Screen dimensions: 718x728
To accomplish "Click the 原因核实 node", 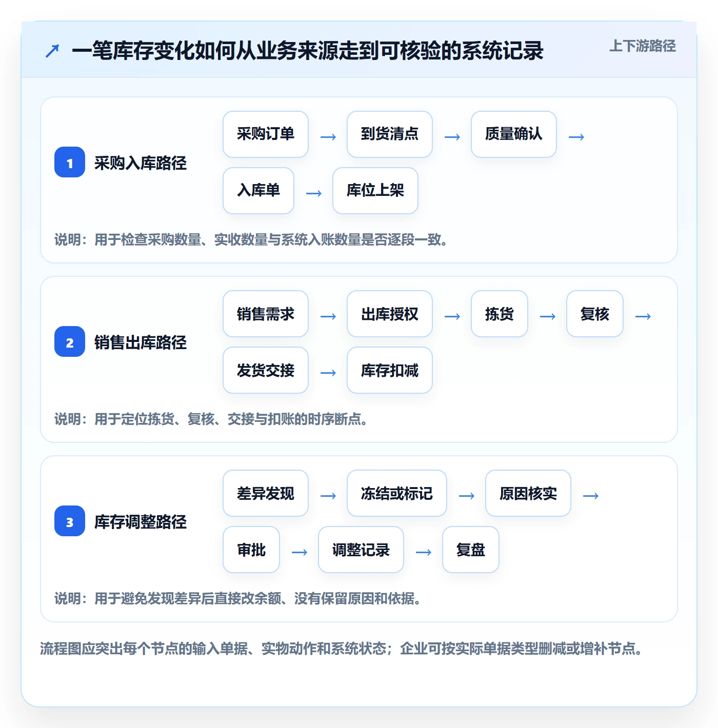I will [x=528, y=493].
